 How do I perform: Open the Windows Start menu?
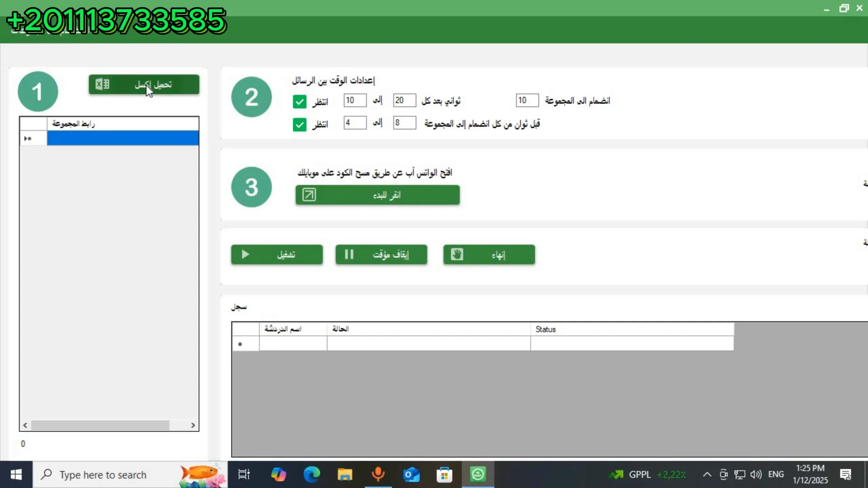[x=16, y=474]
